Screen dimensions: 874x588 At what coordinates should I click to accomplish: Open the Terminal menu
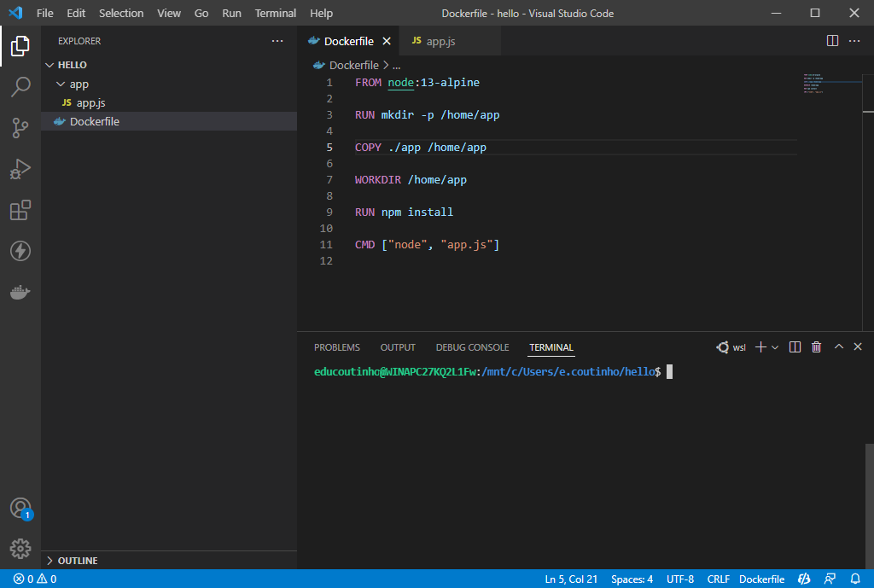pos(276,13)
